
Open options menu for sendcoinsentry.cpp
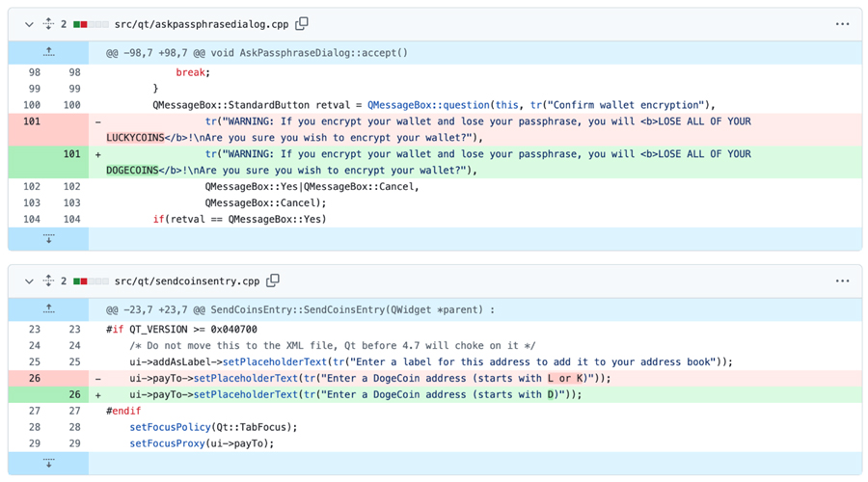click(x=842, y=281)
